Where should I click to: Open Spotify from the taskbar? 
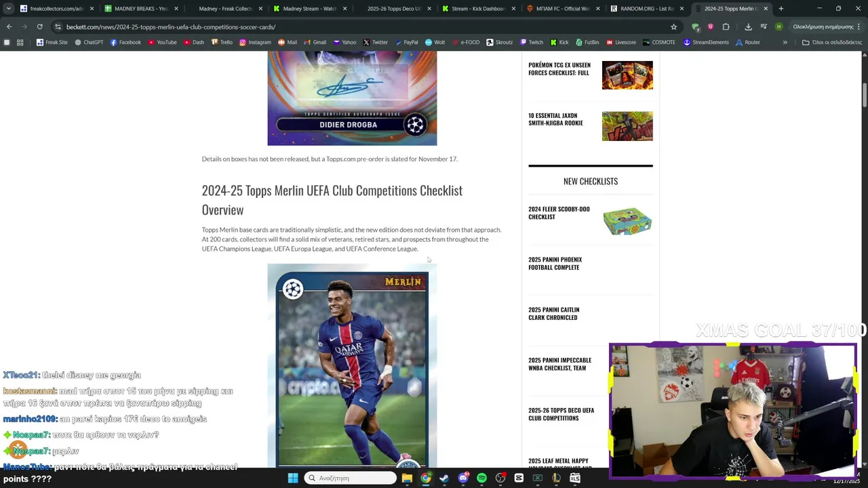click(481, 478)
